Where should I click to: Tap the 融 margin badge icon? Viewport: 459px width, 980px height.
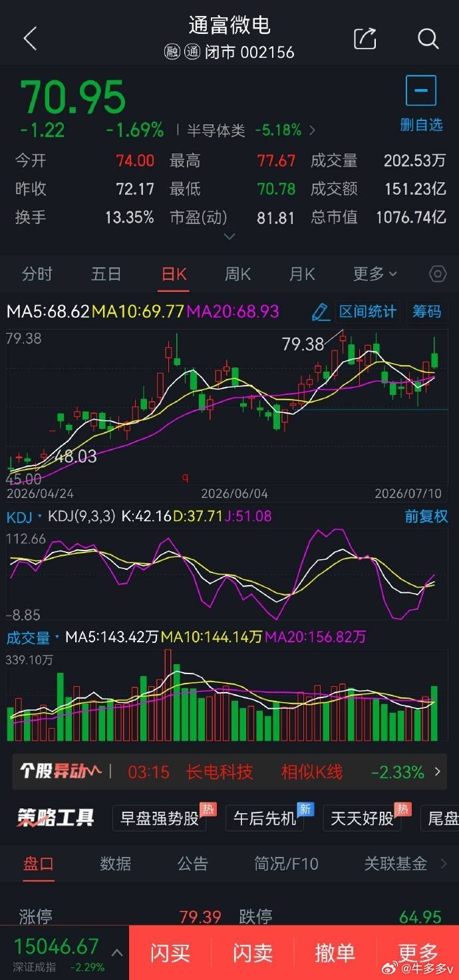coord(172,53)
